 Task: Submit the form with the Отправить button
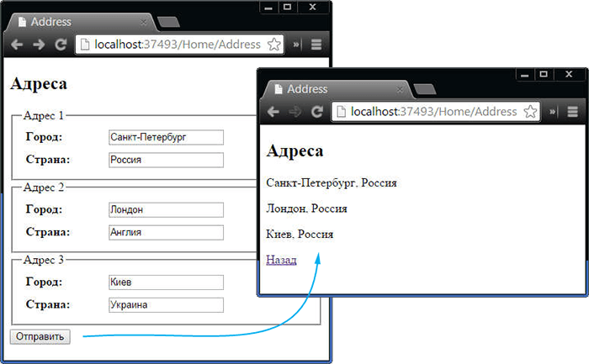click(40, 336)
